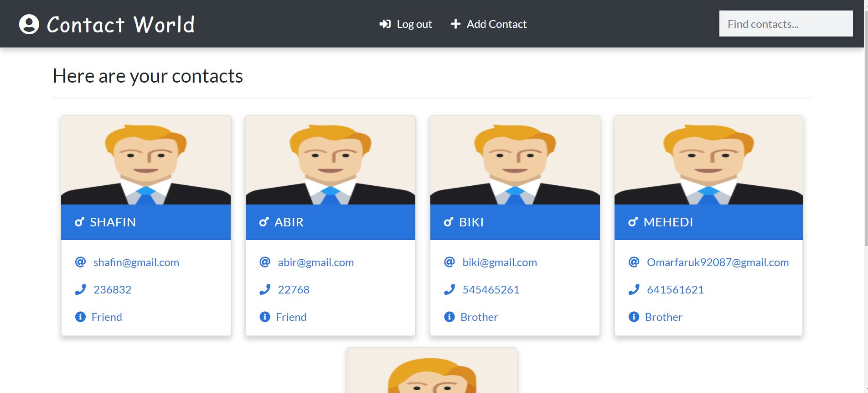Image resolution: width=868 pixels, height=393 pixels.
Task: Click email Omarfaruk92087@gmail.com
Action: pyautogui.click(x=718, y=262)
